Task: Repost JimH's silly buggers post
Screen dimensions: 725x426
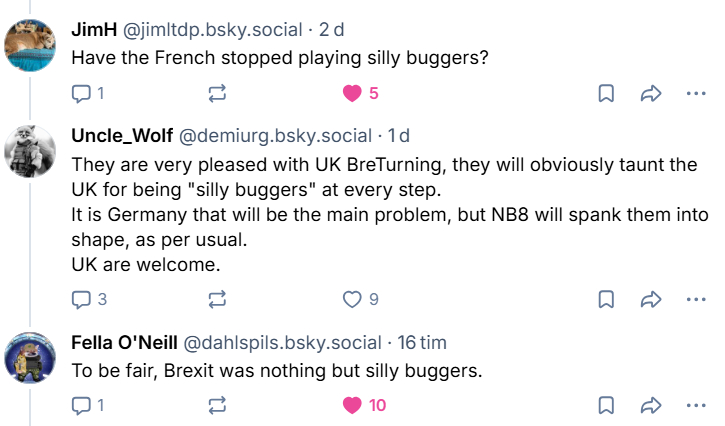Action: point(216,94)
